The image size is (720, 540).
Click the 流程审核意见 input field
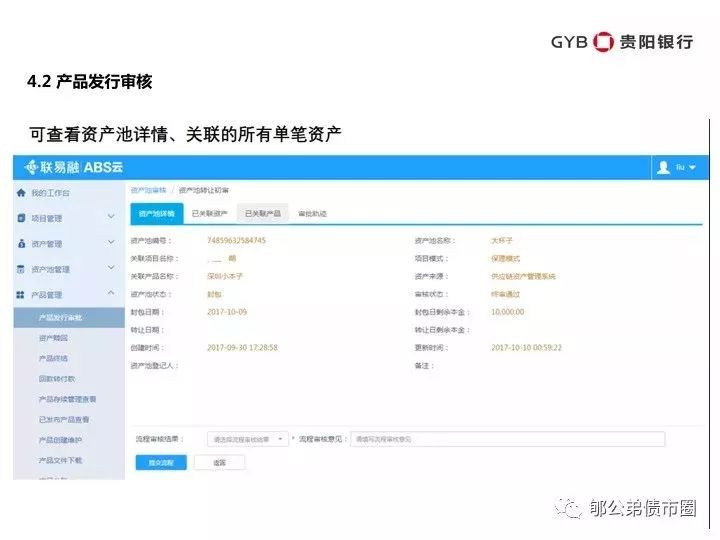507,439
